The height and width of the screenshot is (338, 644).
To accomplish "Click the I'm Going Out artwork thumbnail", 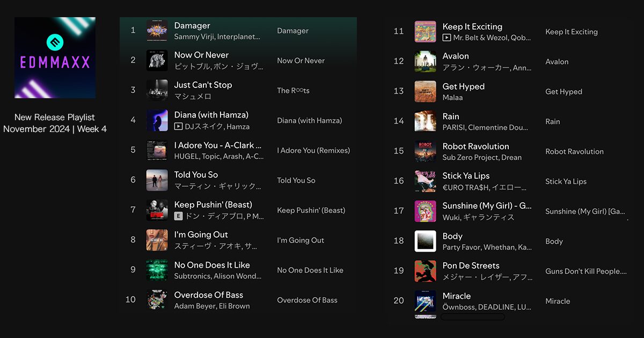I will point(157,240).
